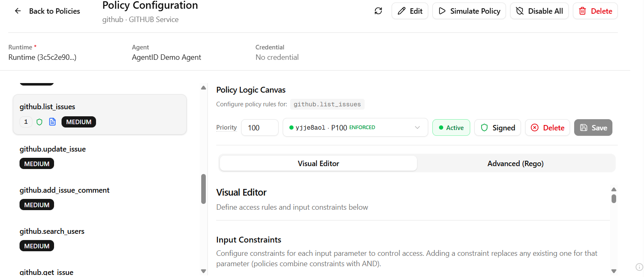The width and height of the screenshot is (644, 277).
Task: Switch to the Advanced (Rego) tab
Action: coord(515,164)
